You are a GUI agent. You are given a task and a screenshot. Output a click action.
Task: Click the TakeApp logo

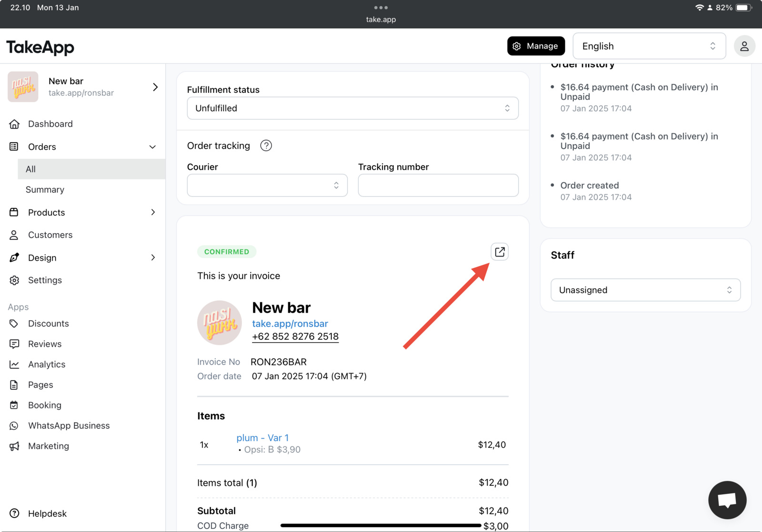pyautogui.click(x=40, y=47)
